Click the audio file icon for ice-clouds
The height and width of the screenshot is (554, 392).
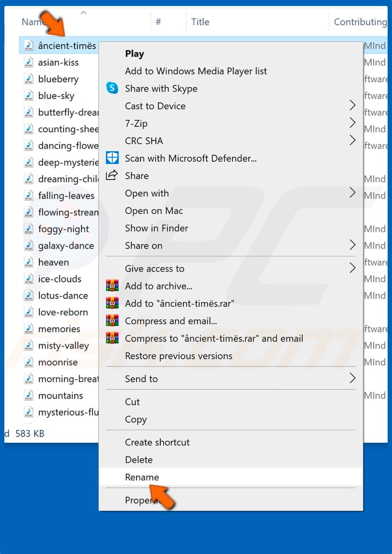29,279
